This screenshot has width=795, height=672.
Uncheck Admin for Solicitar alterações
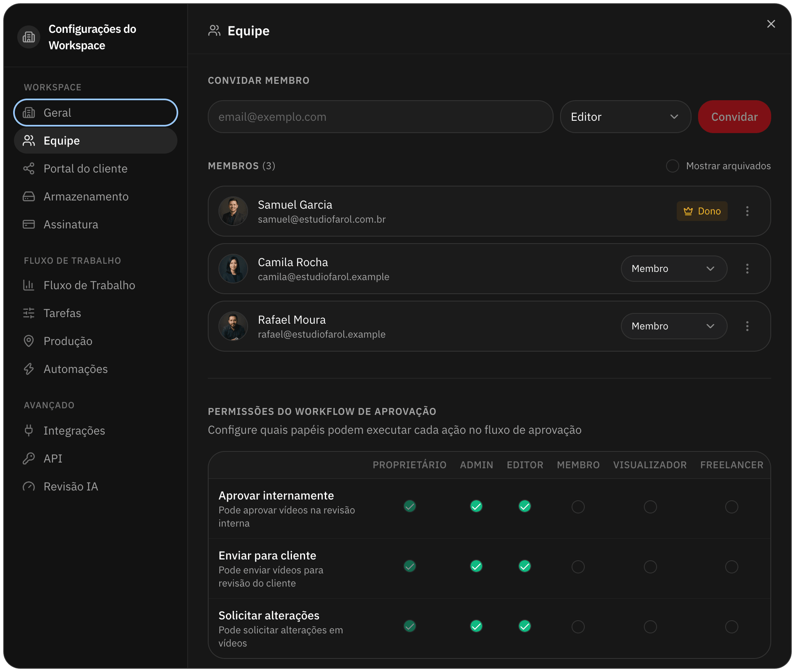point(476,626)
